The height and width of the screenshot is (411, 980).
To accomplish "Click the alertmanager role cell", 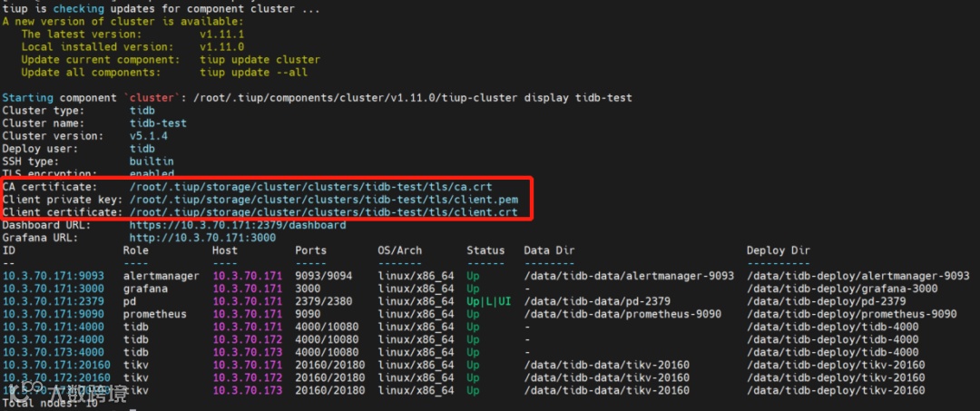I will (162, 276).
